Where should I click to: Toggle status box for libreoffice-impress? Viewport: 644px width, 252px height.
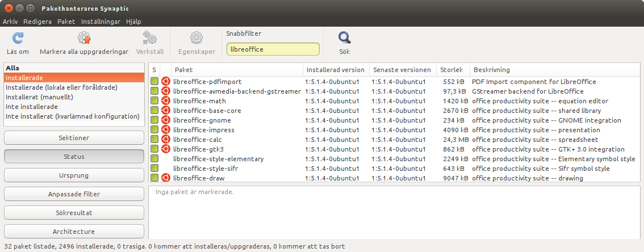point(154,130)
